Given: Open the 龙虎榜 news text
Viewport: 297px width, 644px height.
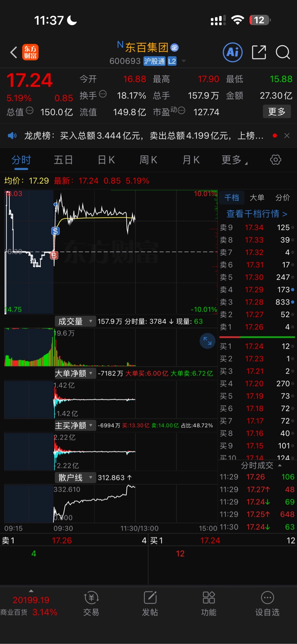Looking at the screenshot, I should click(143, 136).
